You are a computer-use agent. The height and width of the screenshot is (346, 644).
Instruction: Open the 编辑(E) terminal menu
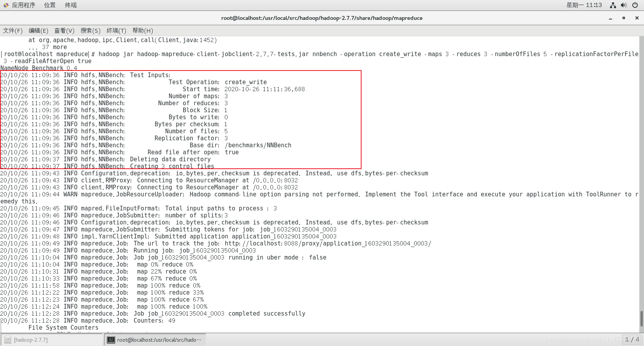39,30
